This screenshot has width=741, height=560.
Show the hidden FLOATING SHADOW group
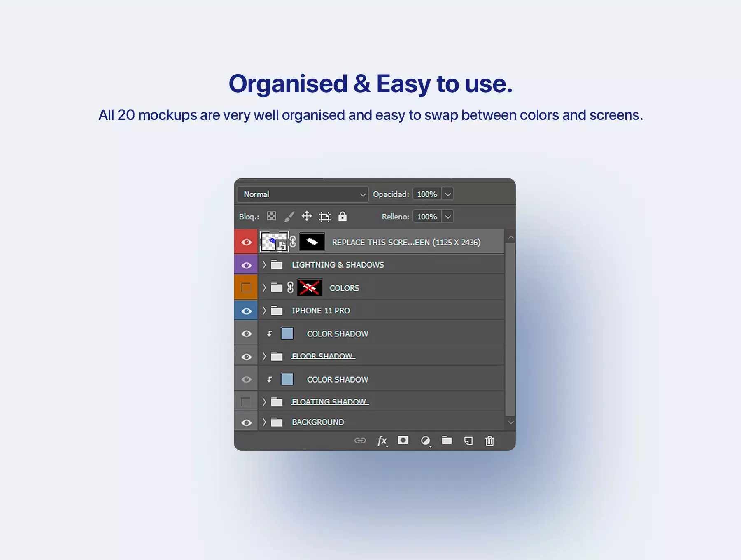246,402
